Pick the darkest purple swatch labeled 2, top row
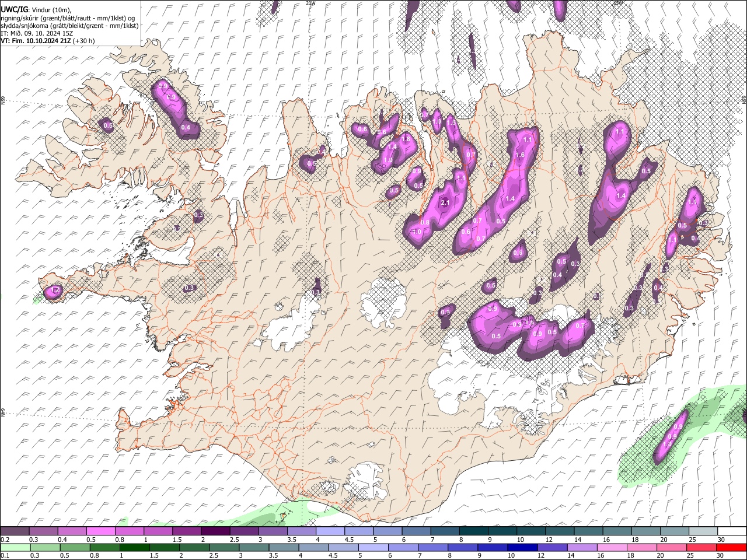 click(215, 531)
